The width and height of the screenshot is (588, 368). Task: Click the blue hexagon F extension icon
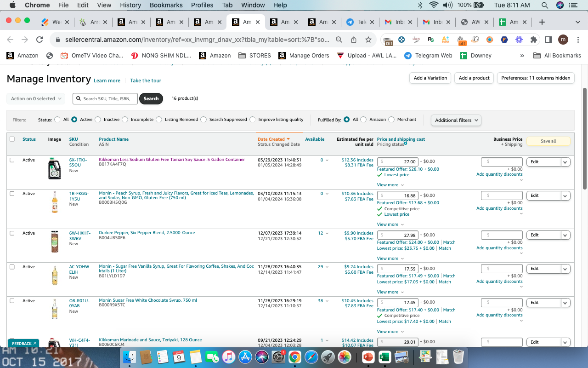[504, 40]
